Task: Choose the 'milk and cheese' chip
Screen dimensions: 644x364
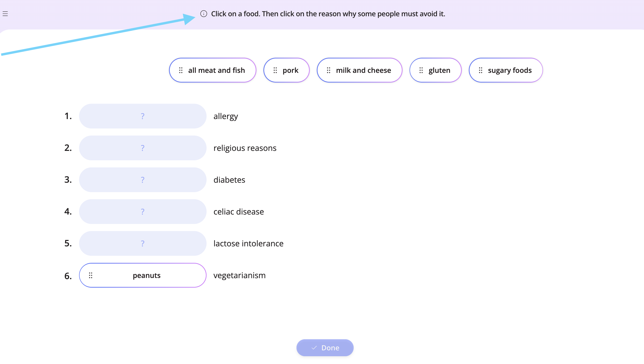Action: point(360,70)
